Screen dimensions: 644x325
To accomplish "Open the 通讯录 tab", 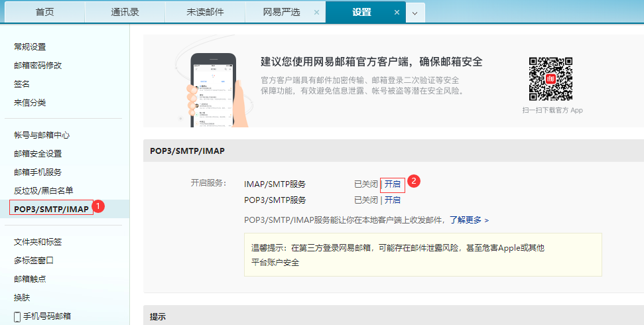I will pyautogui.click(x=125, y=13).
